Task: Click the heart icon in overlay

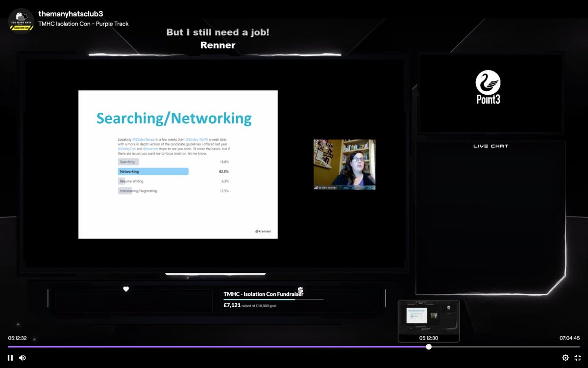Action: click(x=126, y=289)
